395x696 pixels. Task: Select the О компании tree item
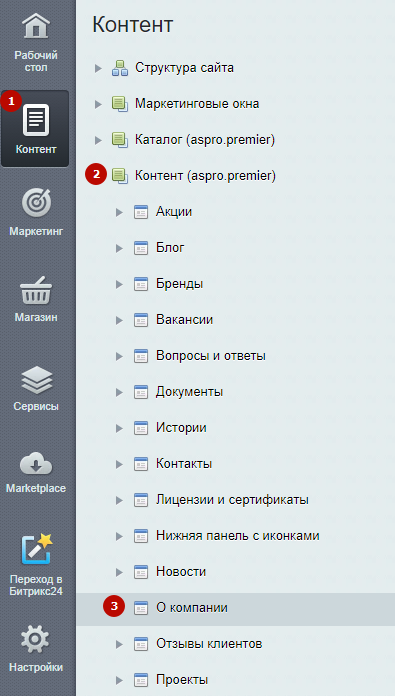[236, 608]
